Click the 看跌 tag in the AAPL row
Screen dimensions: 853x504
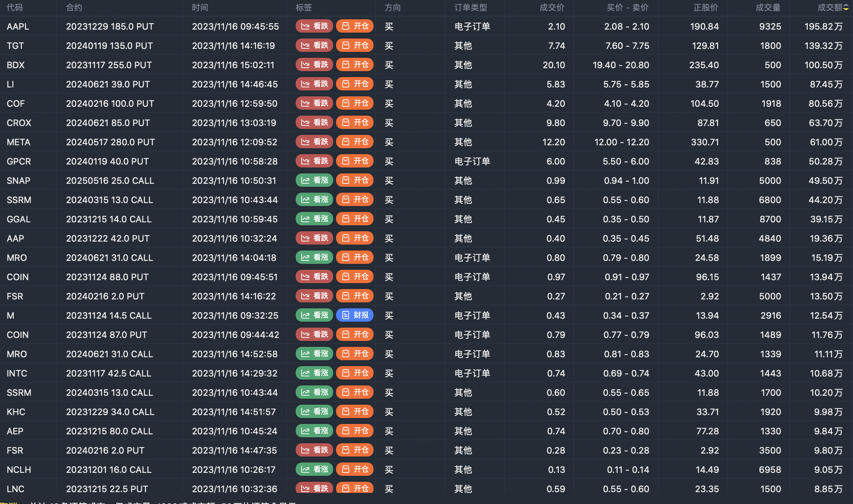tap(314, 26)
